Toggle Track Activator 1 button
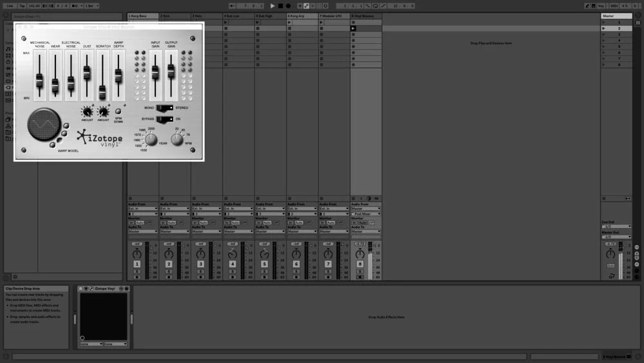This screenshot has width=644, height=363. coord(137,264)
